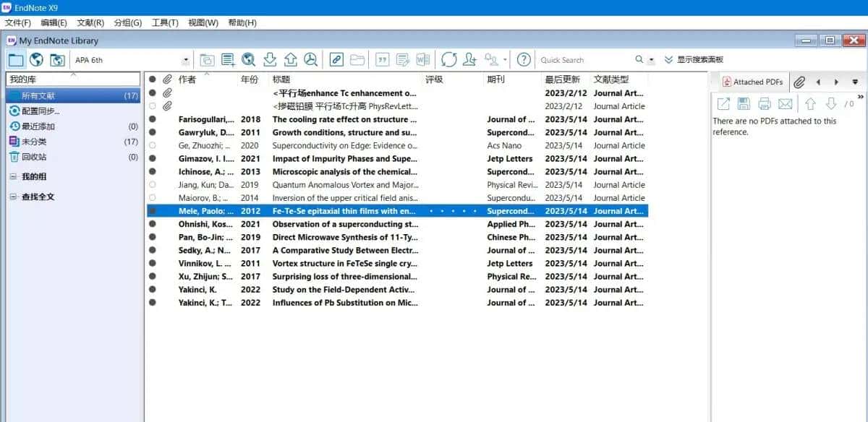
Task: Set rating dots on Mele, Paolo row
Action: [x=453, y=211]
